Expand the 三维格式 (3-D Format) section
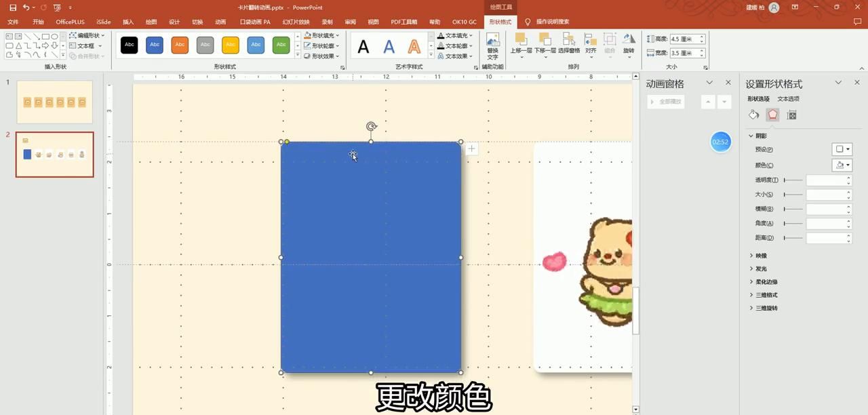The height and width of the screenshot is (415, 868). [766, 294]
